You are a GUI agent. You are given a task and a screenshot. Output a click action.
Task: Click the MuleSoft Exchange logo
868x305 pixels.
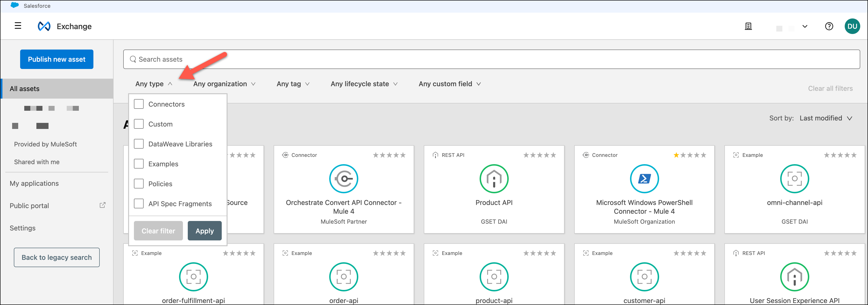(44, 26)
